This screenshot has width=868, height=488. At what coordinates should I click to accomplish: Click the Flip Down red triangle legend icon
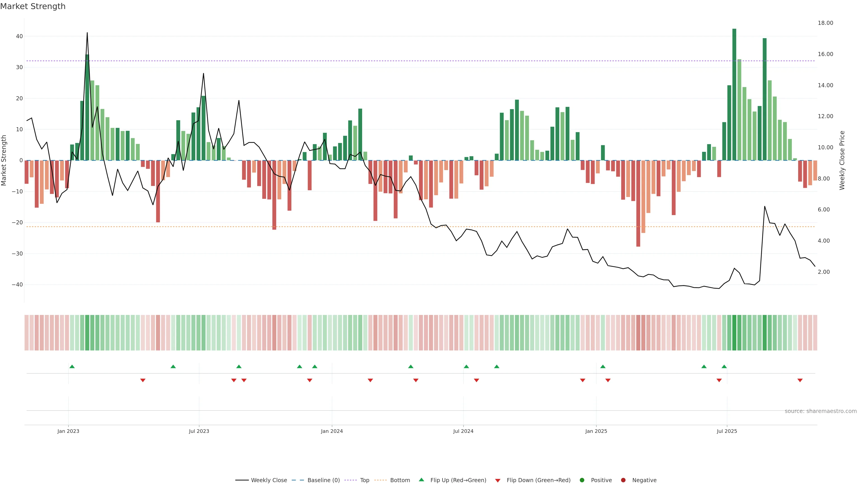(498, 481)
